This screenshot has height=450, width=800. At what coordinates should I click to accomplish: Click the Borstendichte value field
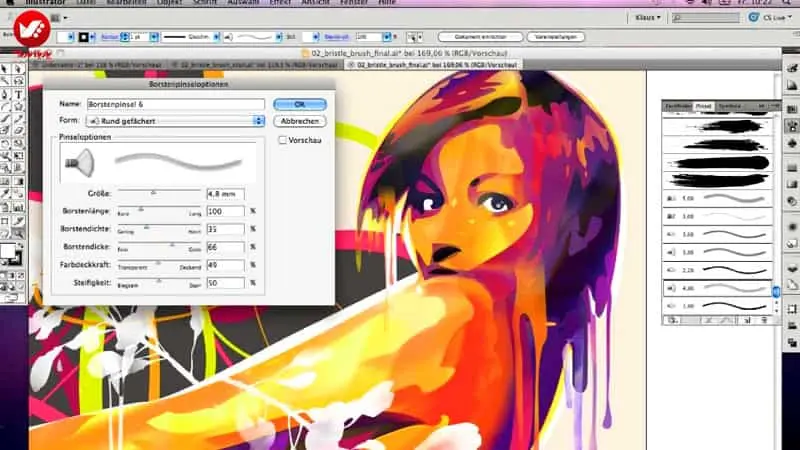point(225,229)
